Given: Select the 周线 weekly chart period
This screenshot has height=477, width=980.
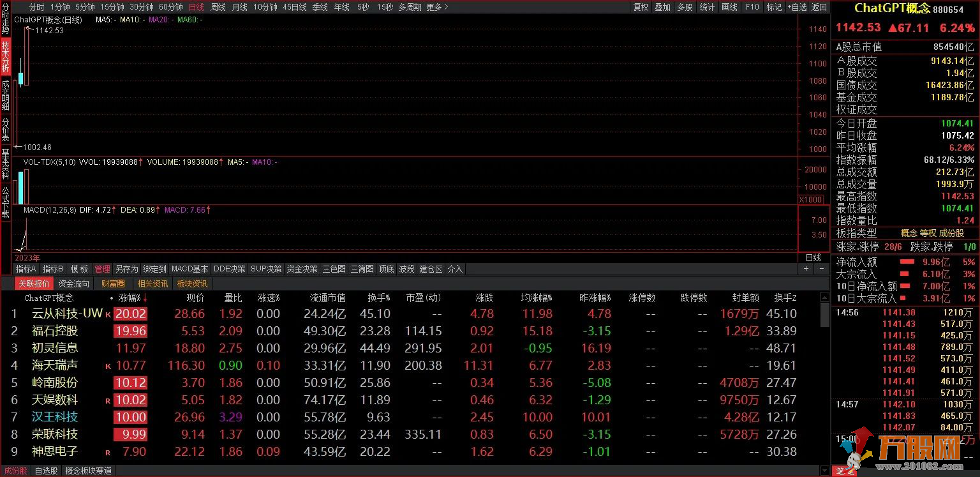Looking at the screenshot, I should tap(218, 7).
